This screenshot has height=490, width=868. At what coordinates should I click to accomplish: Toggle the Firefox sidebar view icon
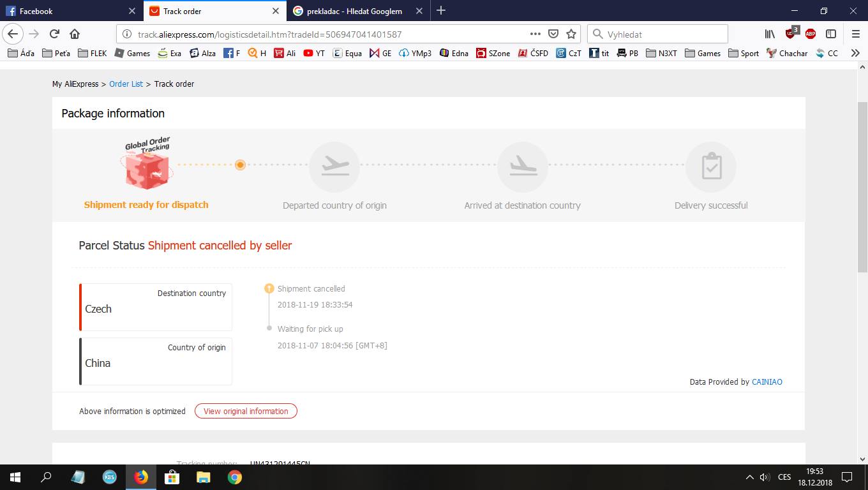click(x=831, y=34)
